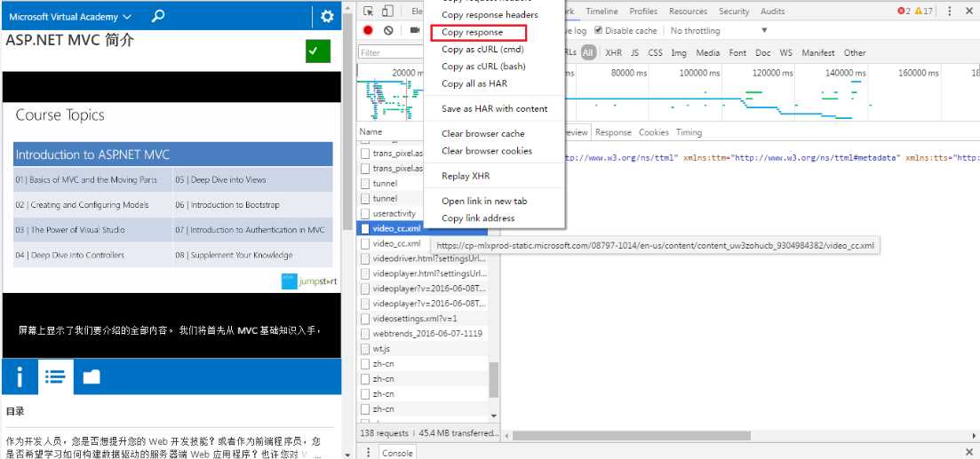Open the No throttling dropdown
Screen dimensions: 980x459
(719, 30)
